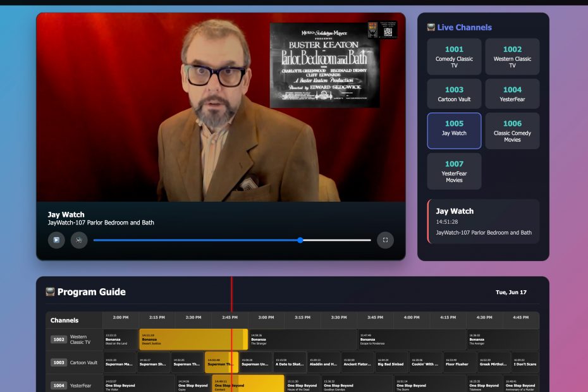The height and width of the screenshot is (392, 588).
Task: Enter fullscreen mode on the player
Action: [x=385, y=240]
